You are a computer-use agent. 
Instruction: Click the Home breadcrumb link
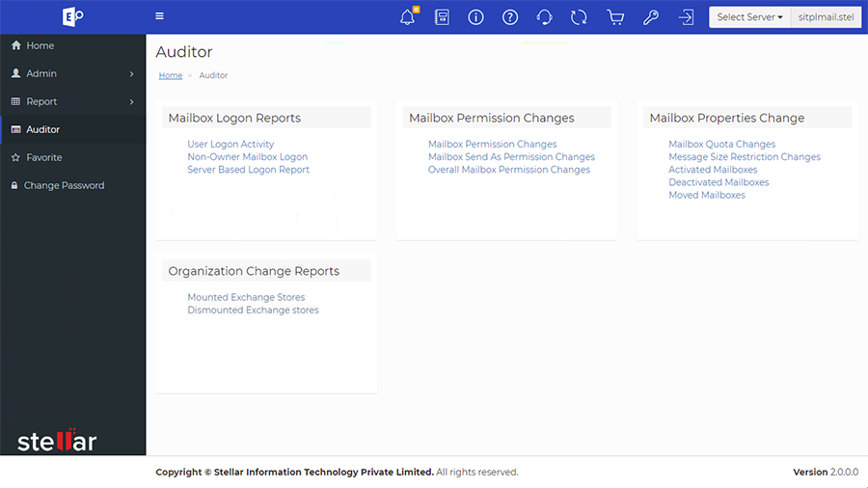coord(171,75)
